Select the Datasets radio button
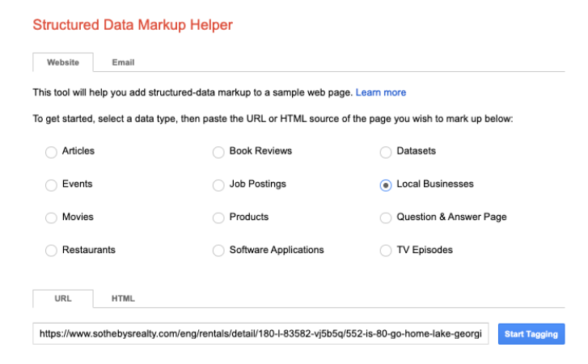 (x=386, y=151)
